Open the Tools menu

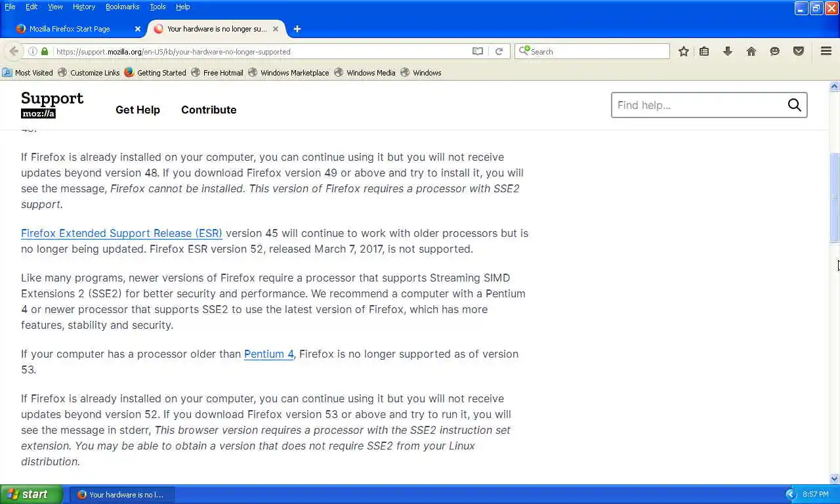[x=157, y=7]
